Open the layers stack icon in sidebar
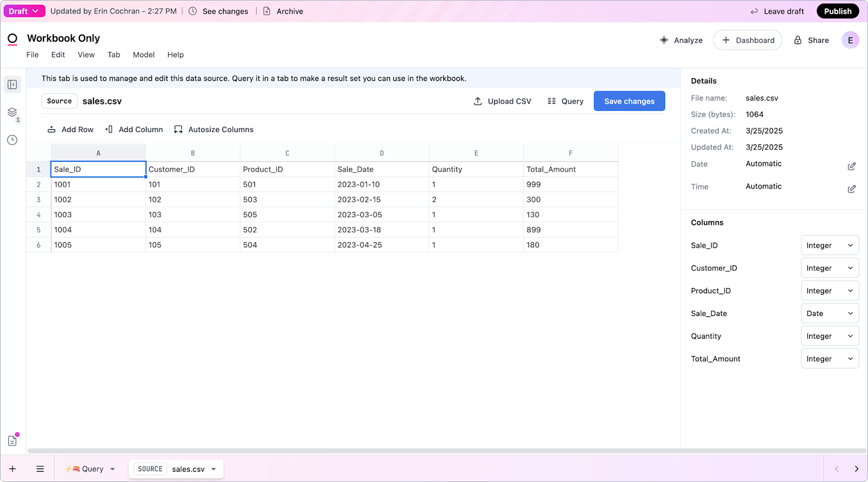Screen dimensions: 868x482 (x=12, y=112)
